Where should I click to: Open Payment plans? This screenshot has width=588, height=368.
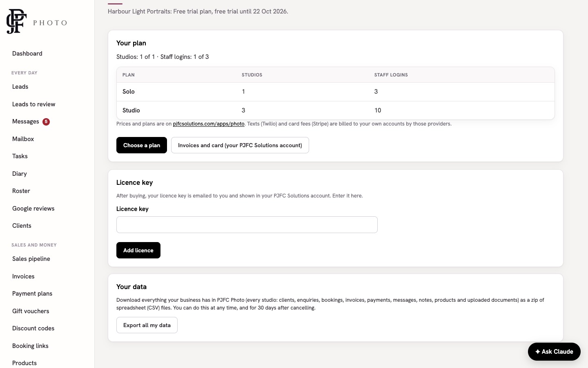tap(32, 294)
